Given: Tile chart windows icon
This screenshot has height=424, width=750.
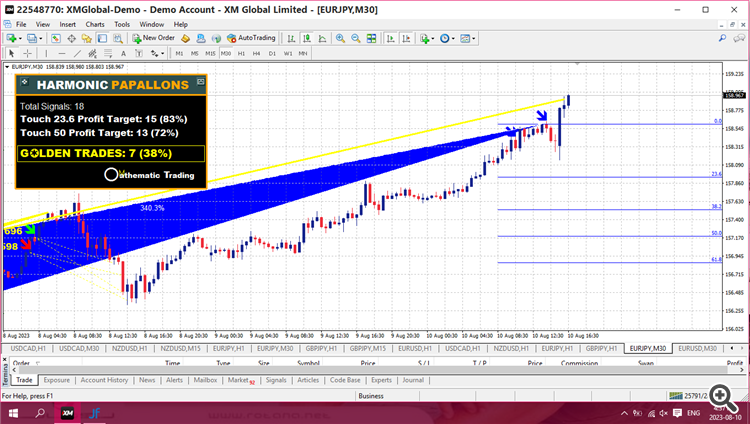Looking at the screenshot, I should pyautogui.click(x=371, y=38).
